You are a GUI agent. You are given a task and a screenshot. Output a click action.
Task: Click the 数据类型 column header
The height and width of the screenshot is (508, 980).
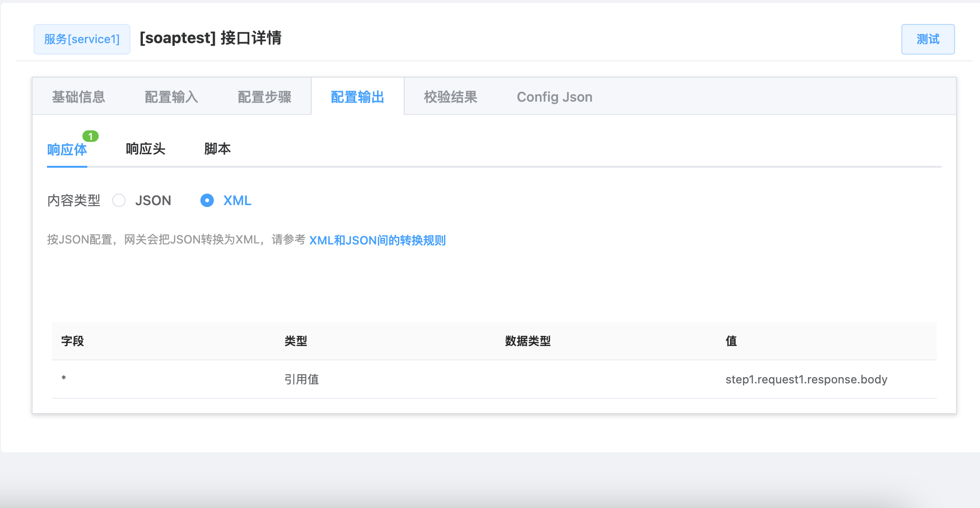coord(528,341)
